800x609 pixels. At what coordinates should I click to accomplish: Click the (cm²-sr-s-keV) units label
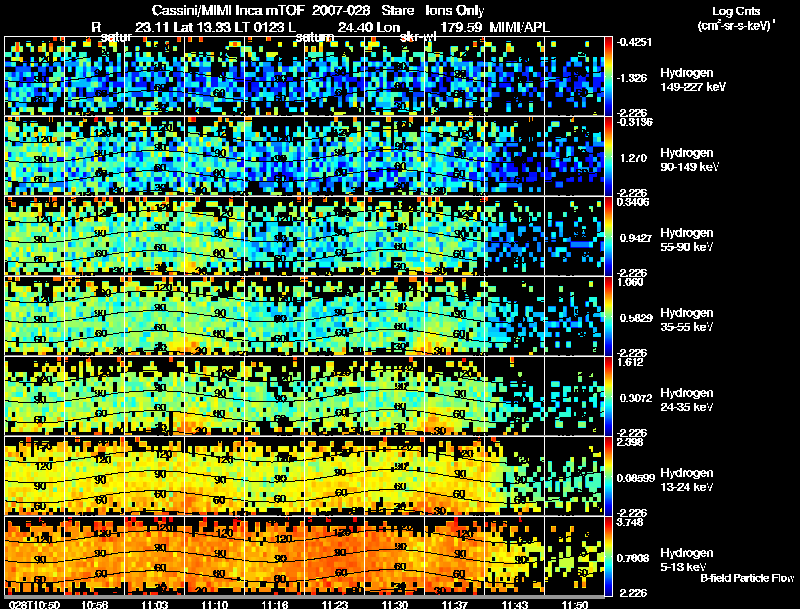(736, 26)
